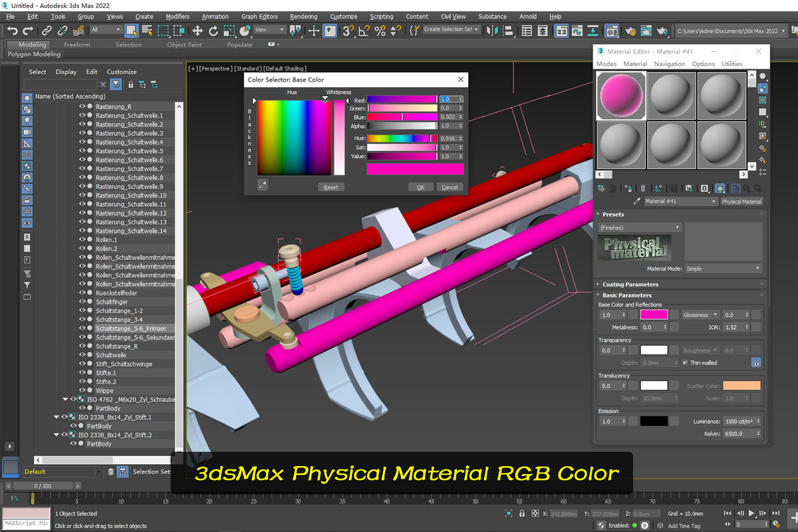The image size is (798, 532).
Task: Click Cancel in the Color Selector
Action: click(450, 188)
